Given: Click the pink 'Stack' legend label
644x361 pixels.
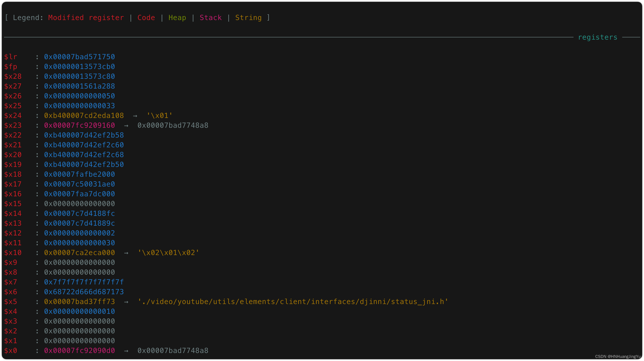Looking at the screenshot, I should coord(211,18).
